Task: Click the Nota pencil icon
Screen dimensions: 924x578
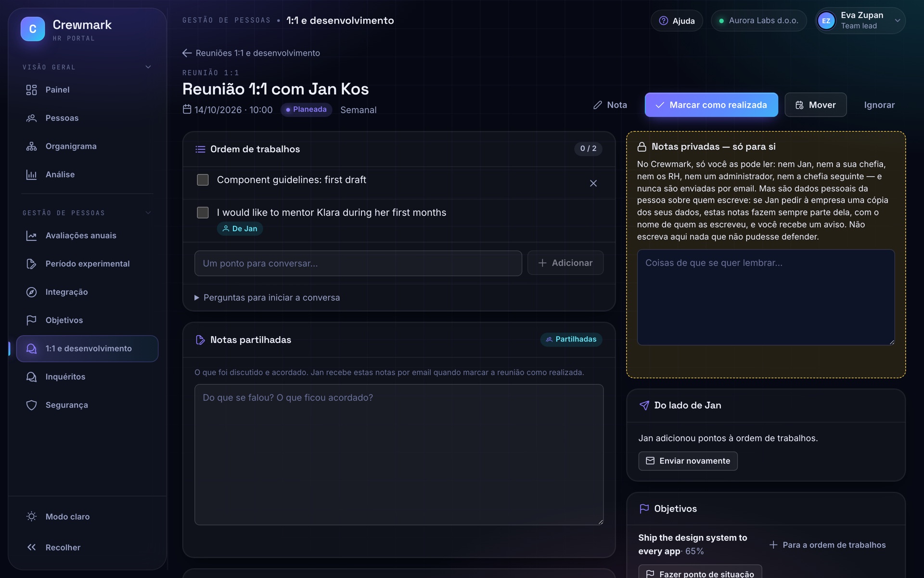Action: [x=598, y=105]
